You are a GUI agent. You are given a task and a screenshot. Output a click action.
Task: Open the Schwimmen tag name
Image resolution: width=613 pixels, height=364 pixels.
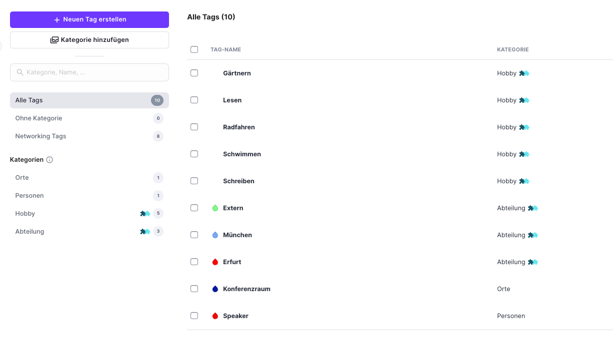click(242, 154)
